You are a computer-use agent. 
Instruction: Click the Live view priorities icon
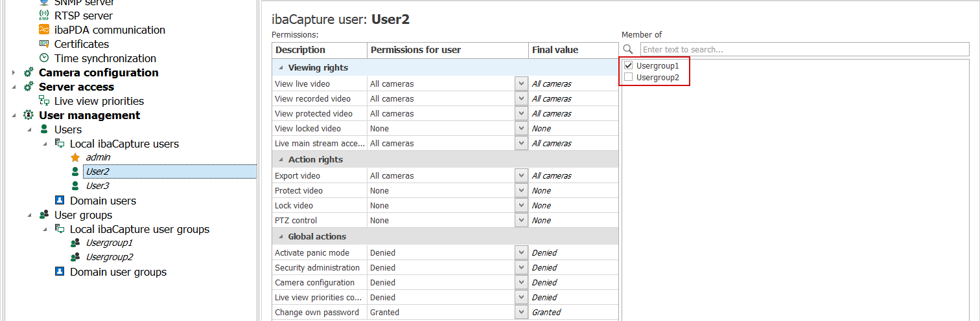click(44, 101)
